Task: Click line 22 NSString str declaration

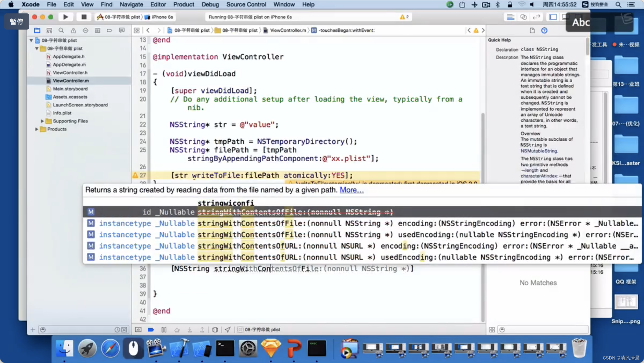Action: (223, 124)
